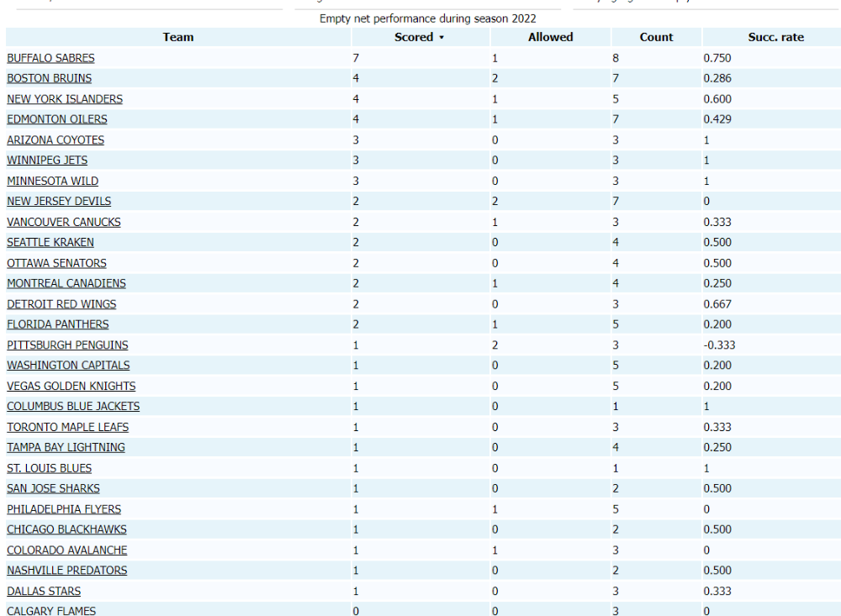Screen dimensions: 841x616
Task: Toggle the sort arrow next to Scored
Action: (442, 38)
